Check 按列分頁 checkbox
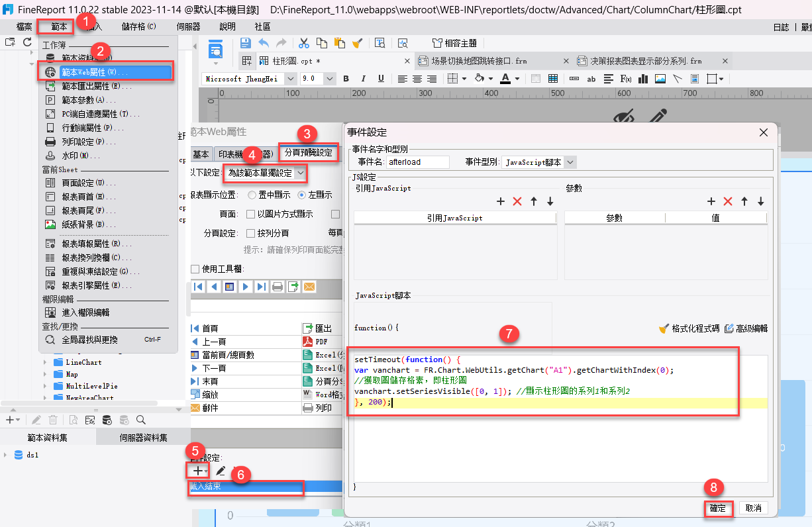The image size is (812, 527). 251,233
